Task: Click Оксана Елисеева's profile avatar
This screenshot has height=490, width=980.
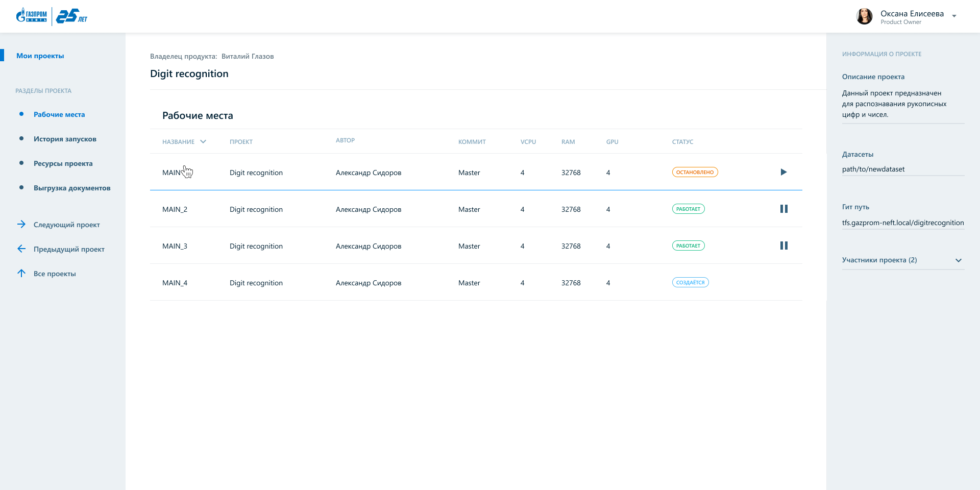Action: (x=864, y=16)
